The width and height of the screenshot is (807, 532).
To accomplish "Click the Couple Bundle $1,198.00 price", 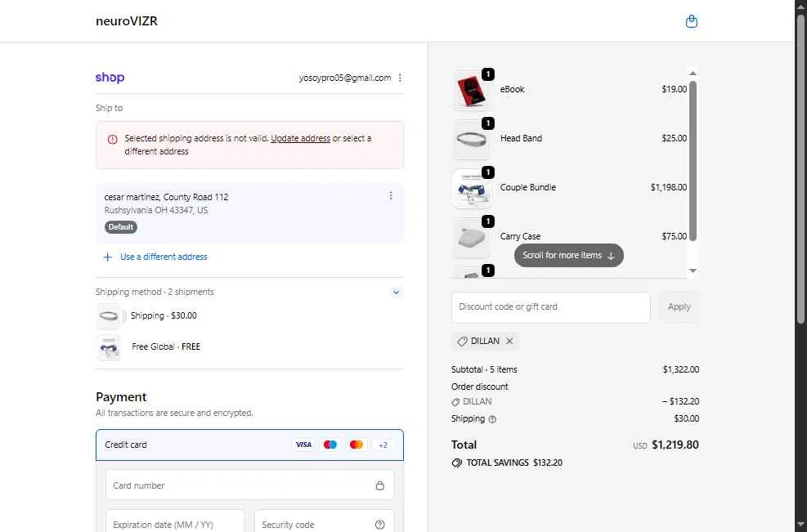I will [669, 187].
